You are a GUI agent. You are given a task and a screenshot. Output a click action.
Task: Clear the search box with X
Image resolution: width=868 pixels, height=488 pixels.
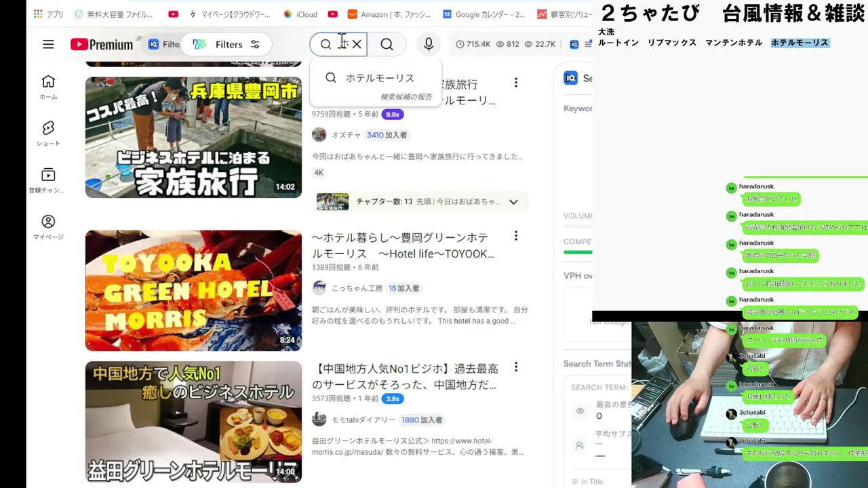(x=357, y=44)
